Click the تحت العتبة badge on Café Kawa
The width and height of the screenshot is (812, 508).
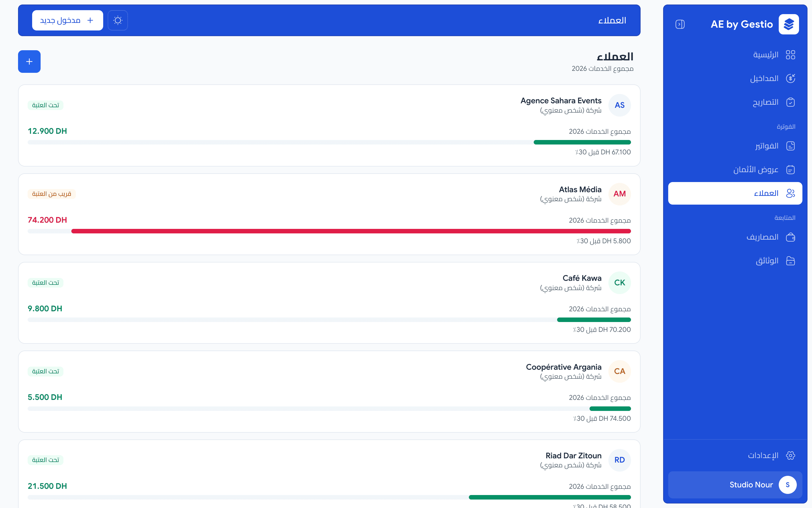46,283
